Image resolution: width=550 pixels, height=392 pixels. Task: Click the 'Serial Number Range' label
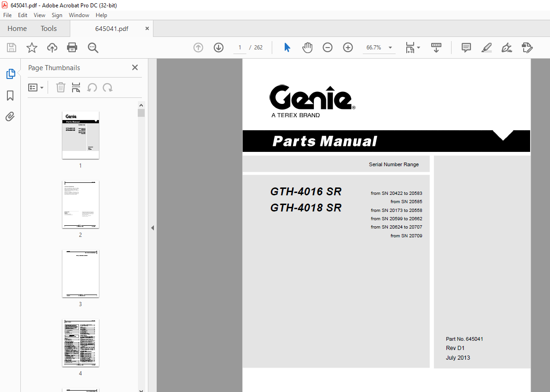click(394, 164)
